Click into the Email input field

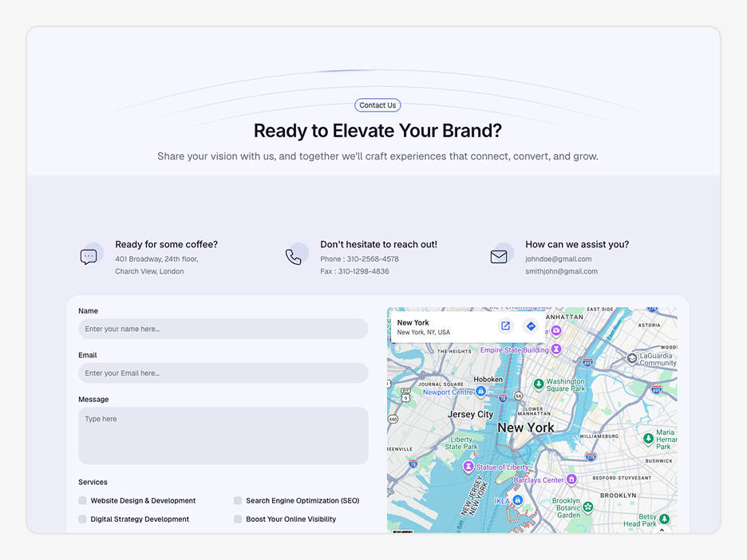tap(223, 373)
